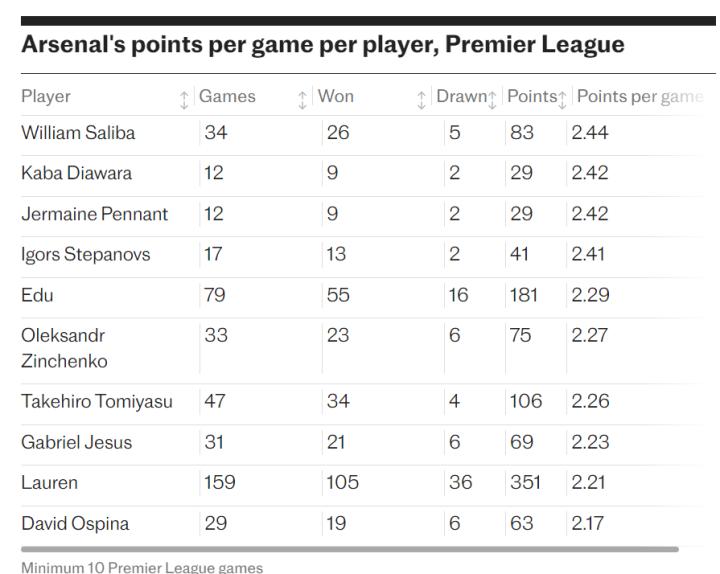
Task: Select Edu's points per game value
Action: (x=590, y=295)
